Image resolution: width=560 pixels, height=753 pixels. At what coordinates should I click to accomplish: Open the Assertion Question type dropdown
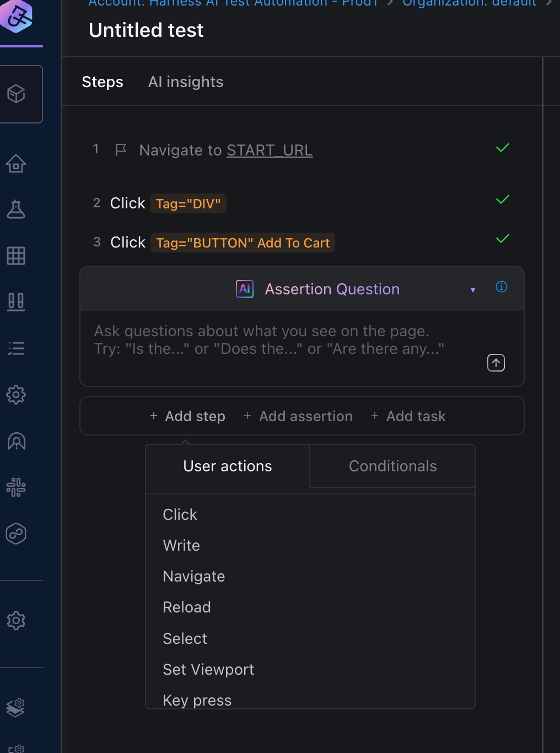point(473,289)
